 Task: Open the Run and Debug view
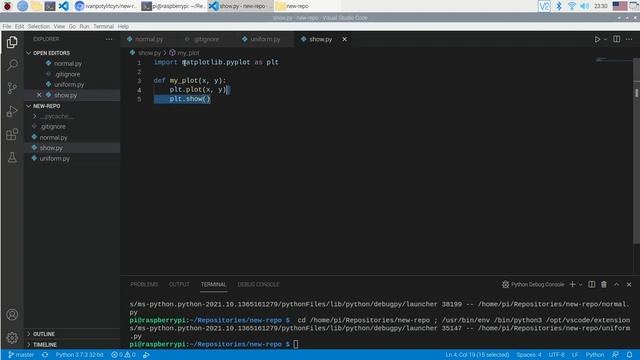coord(12,111)
